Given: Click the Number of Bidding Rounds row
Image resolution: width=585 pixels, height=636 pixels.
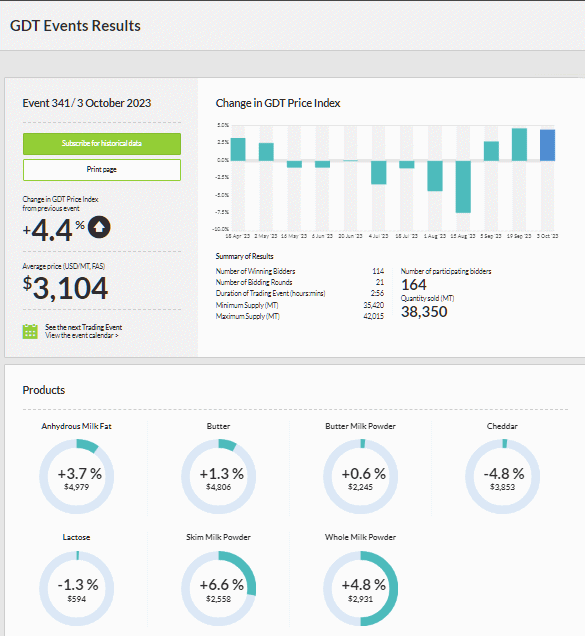Looking at the screenshot, I should (300, 282).
